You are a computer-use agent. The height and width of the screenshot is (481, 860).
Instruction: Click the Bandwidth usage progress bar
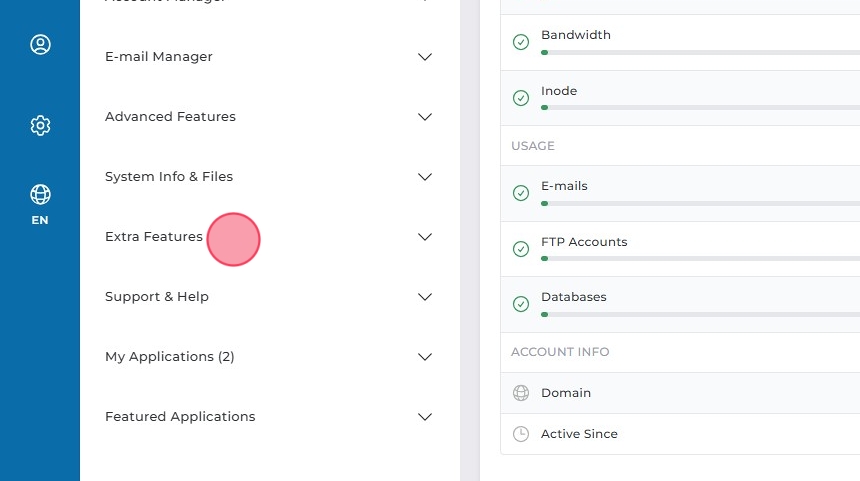(x=700, y=51)
